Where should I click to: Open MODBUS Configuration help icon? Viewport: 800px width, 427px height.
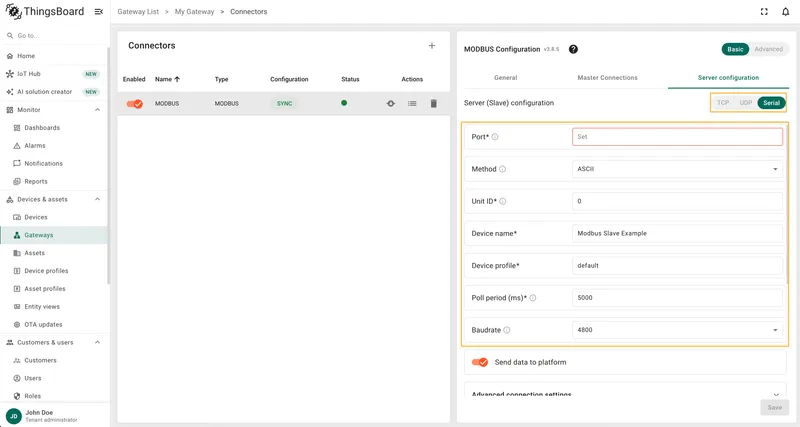pos(573,49)
